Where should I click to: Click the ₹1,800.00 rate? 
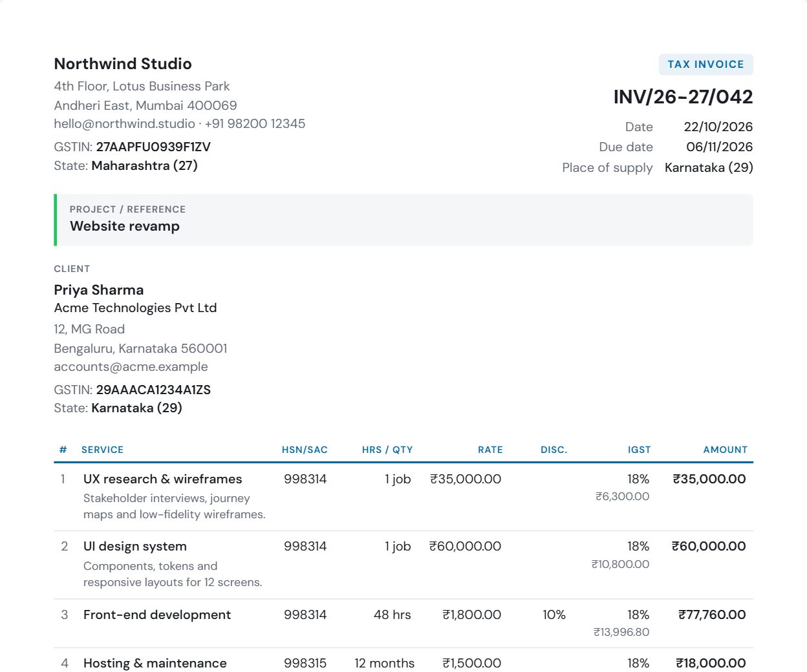click(x=472, y=614)
